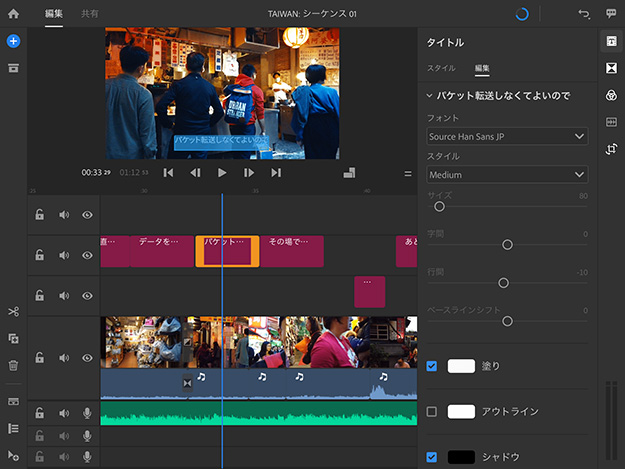Select the scissors split tool
Screen dimensions: 625x469
[x=13, y=313]
